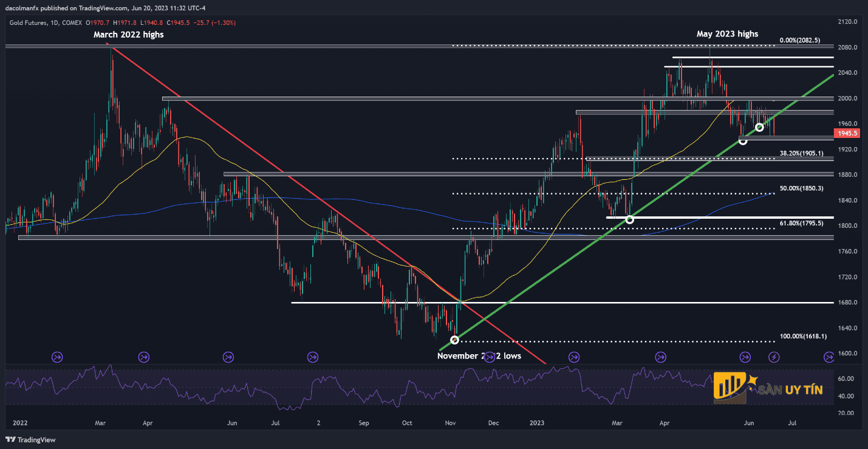Select circle marker on green trendline near 1960
Screen dimensions: 868x449
[x=759, y=127]
